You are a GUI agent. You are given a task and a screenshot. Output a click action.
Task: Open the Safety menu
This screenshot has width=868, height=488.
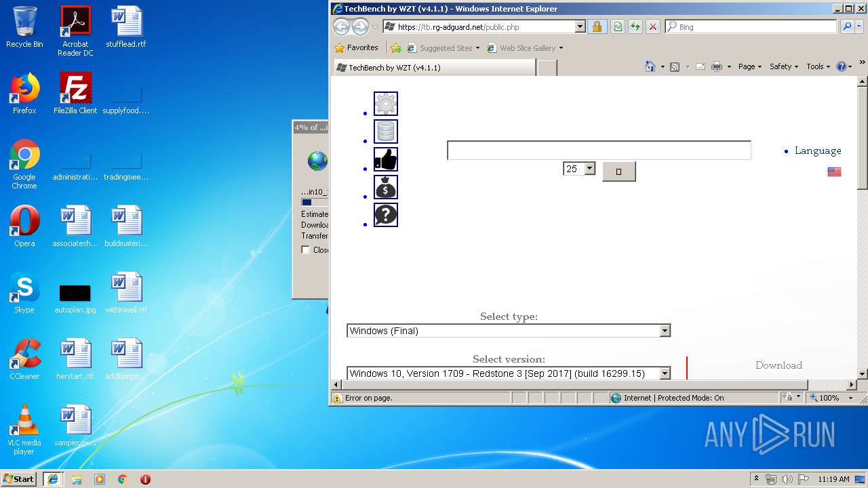784,66
